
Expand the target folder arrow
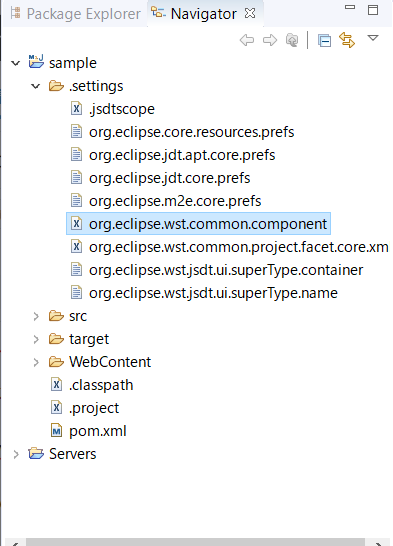pyautogui.click(x=36, y=339)
